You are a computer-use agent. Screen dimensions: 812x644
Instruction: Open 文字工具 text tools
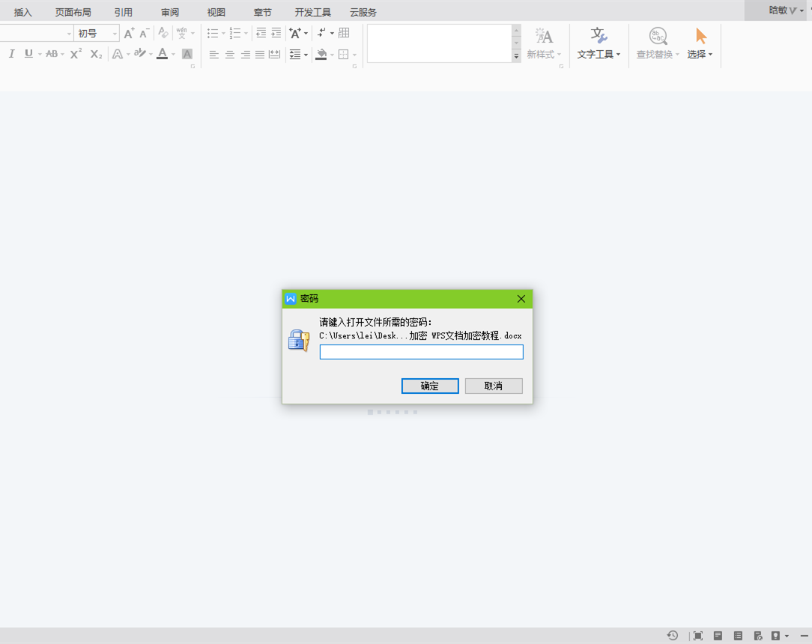tap(598, 43)
